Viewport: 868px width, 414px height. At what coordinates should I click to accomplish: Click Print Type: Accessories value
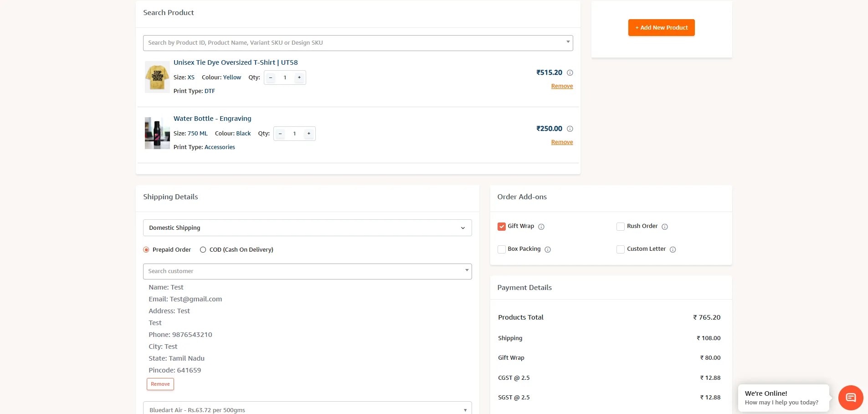220,147
